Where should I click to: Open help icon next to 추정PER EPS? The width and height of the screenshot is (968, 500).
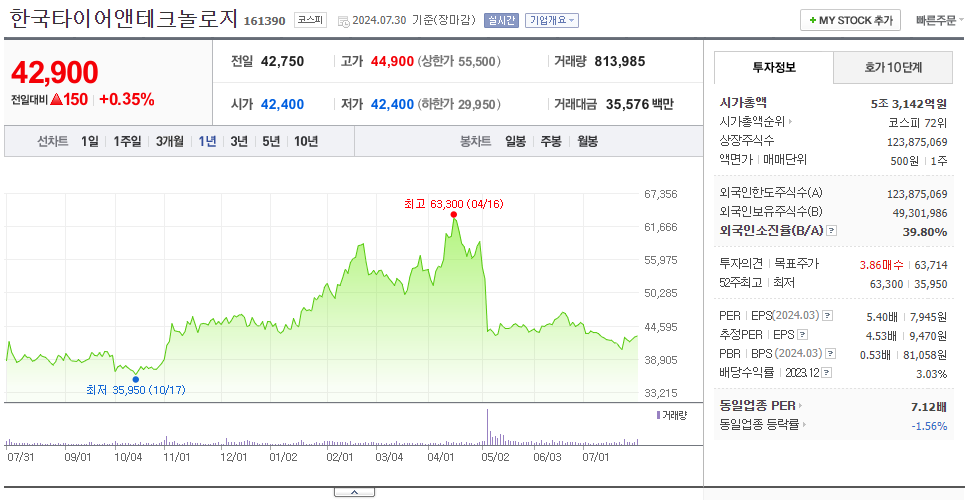pyautogui.click(x=803, y=335)
